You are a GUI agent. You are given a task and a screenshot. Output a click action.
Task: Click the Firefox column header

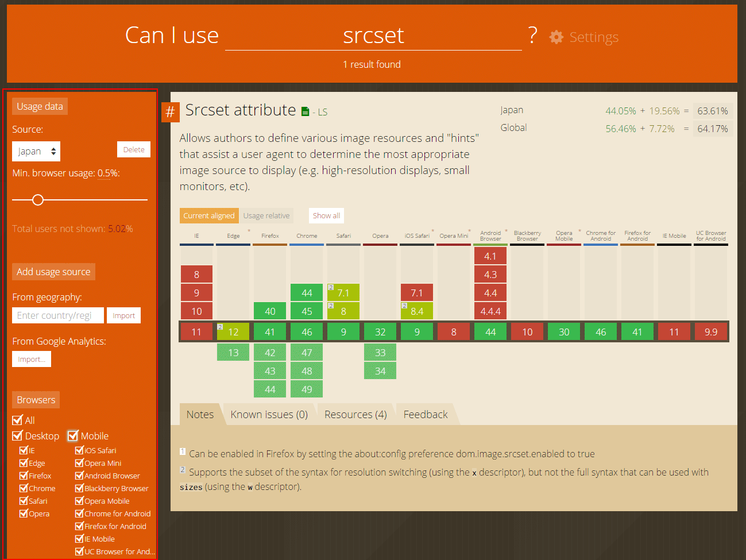pos(270,235)
